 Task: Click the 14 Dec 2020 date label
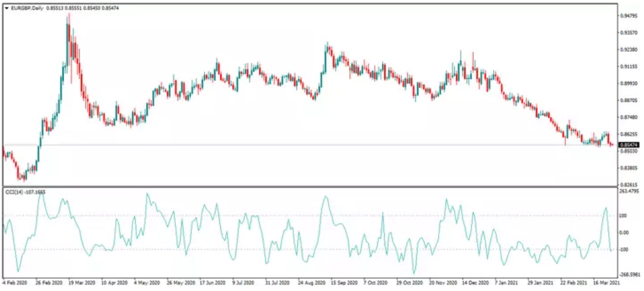pos(474,282)
